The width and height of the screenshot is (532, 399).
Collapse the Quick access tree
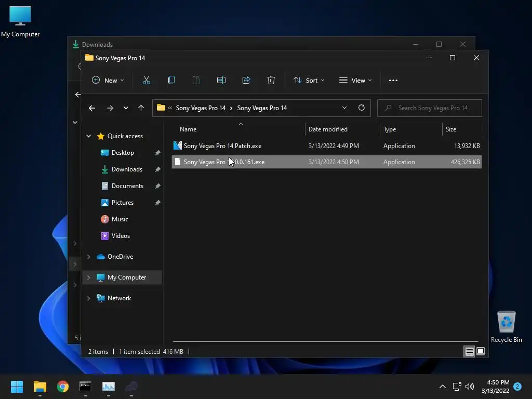coord(88,136)
